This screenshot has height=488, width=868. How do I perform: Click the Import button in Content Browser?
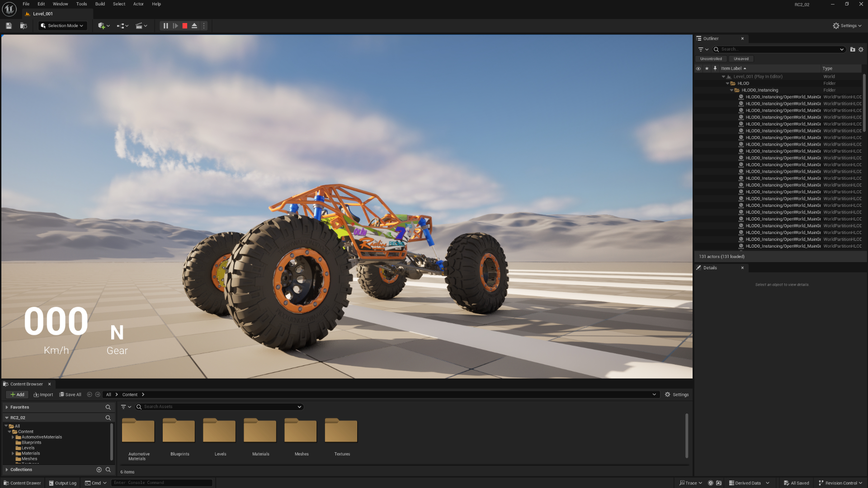[43, 394]
